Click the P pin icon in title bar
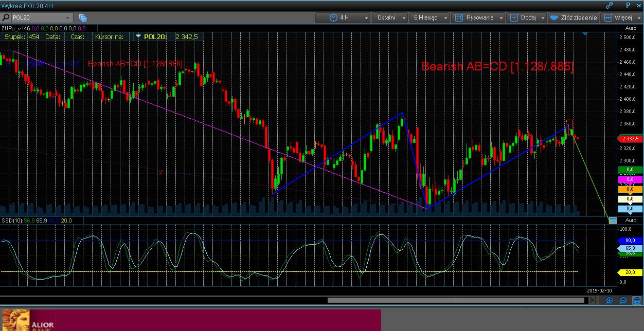This screenshot has width=644, height=331. (x=628, y=5)
